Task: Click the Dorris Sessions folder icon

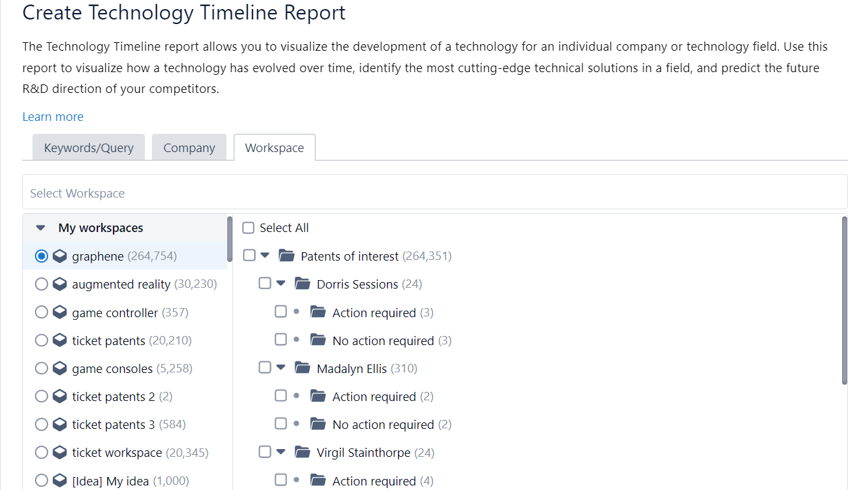Action: tap(303, 284)
